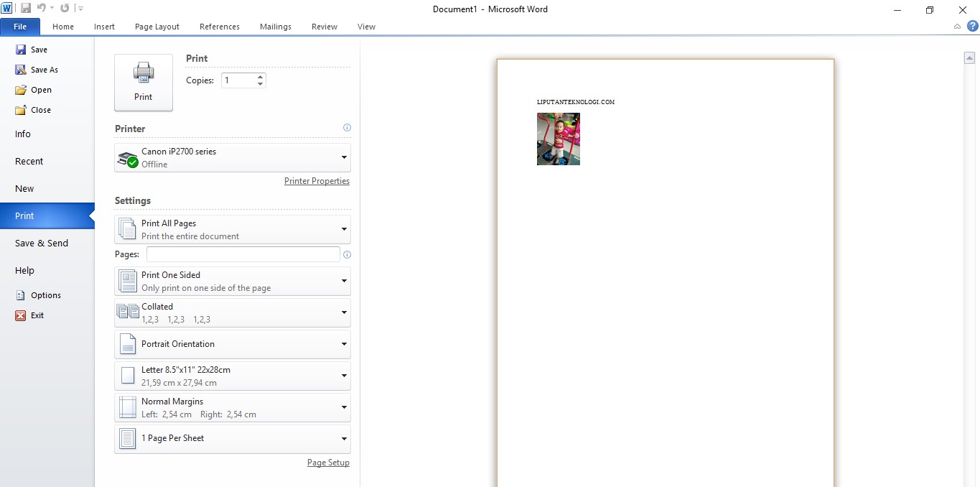Click the Save icon in the sidebar

coord(20,49)
